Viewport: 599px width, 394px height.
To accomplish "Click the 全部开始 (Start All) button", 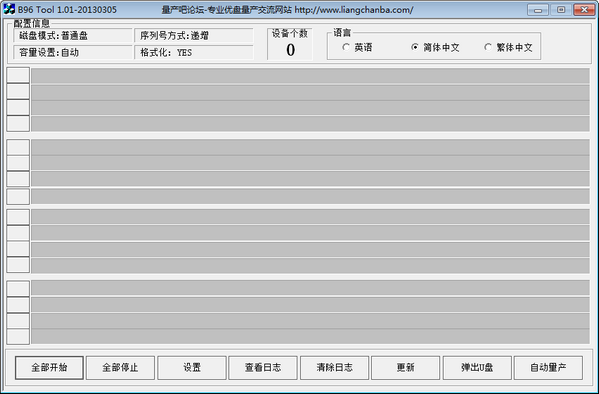I will pos(49,368).
